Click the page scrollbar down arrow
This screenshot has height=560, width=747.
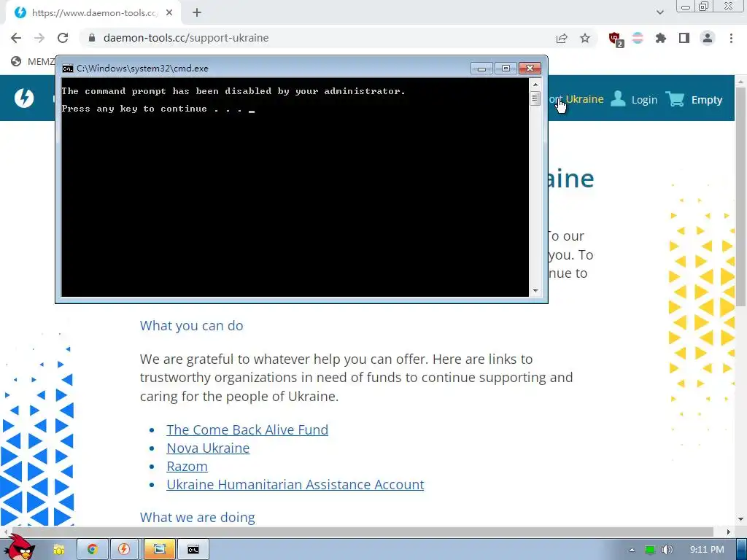[x=741, y=519]
